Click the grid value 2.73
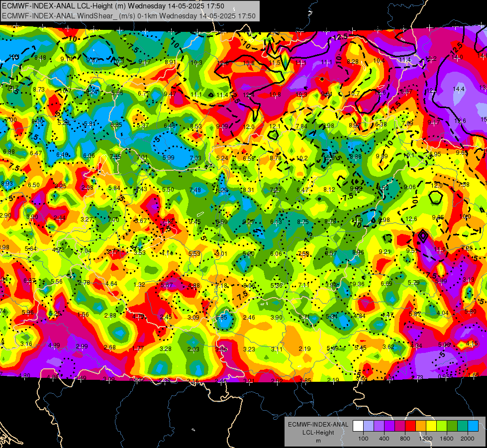Screen dimensions: 487x448 point(417,377)
